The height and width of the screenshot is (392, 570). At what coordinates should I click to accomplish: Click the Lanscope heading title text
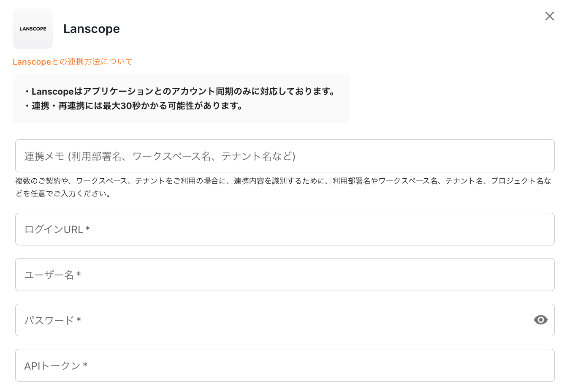[x=92, y=29]
